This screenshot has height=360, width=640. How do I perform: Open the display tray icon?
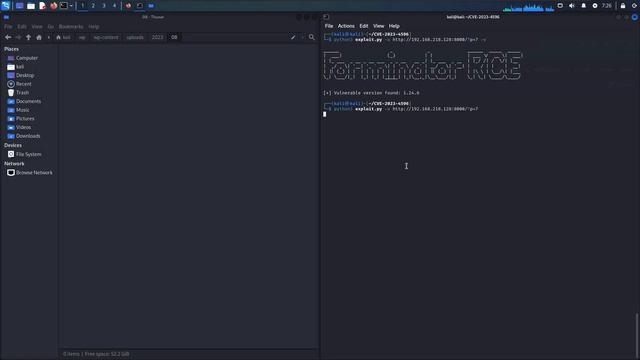click(x=560, y=6)
